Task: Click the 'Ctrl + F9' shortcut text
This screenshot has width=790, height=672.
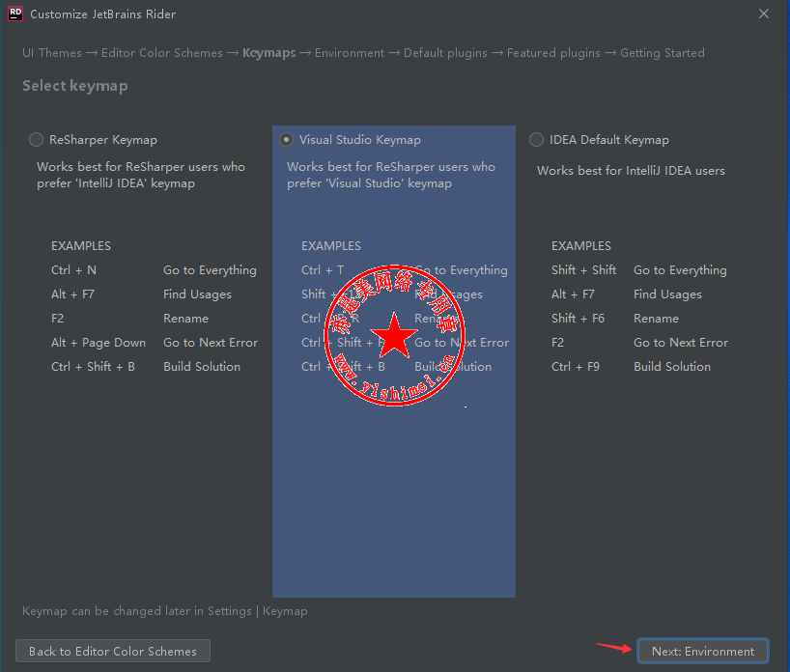Action: pos(576,367)
